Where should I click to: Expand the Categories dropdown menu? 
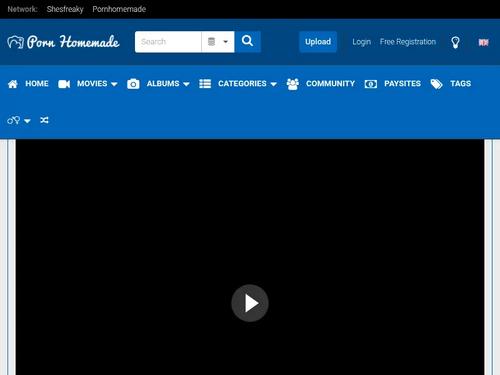(x=247, y=84)
